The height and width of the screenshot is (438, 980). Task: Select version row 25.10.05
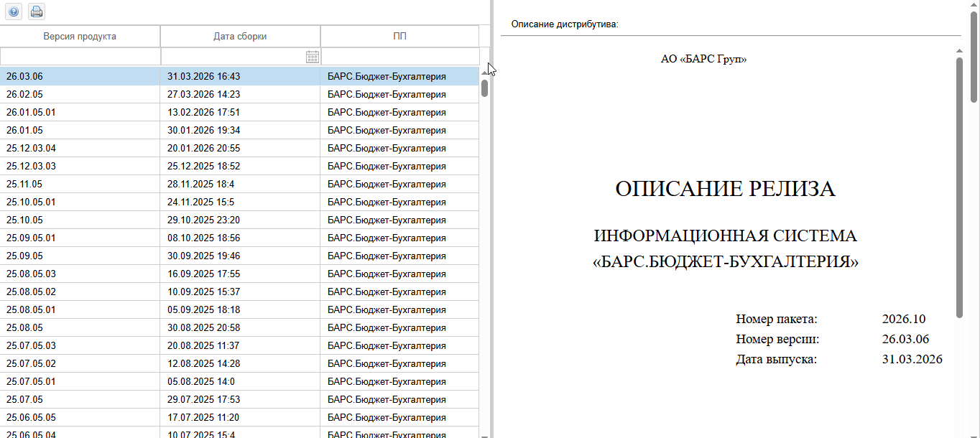(239, 220)
